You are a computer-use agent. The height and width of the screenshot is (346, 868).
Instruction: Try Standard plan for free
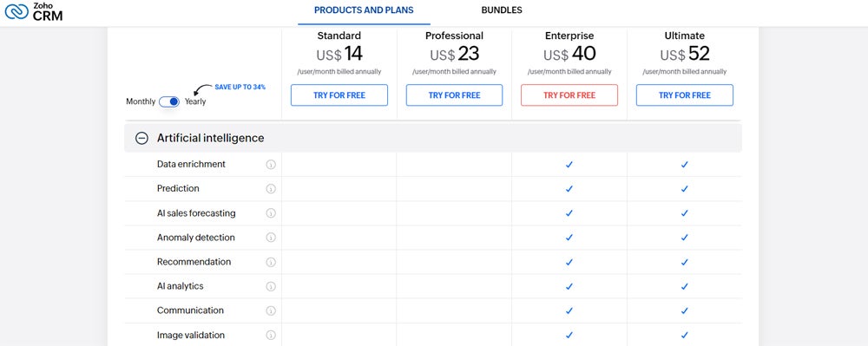339,95
